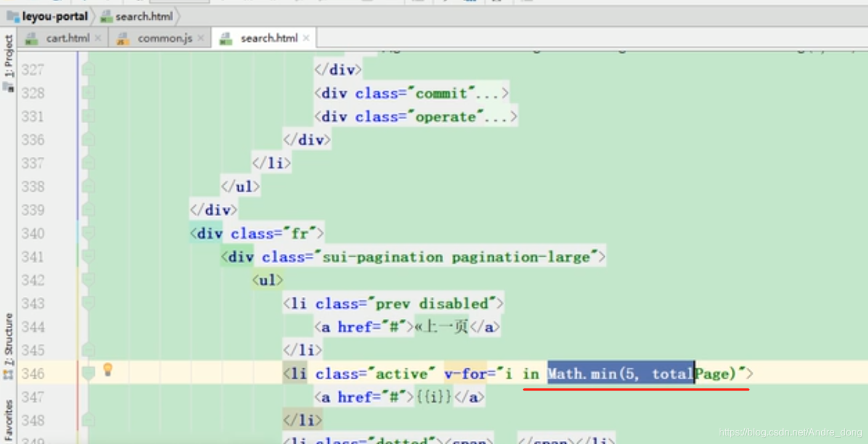Click the v-for attribute on line 346

465,374
